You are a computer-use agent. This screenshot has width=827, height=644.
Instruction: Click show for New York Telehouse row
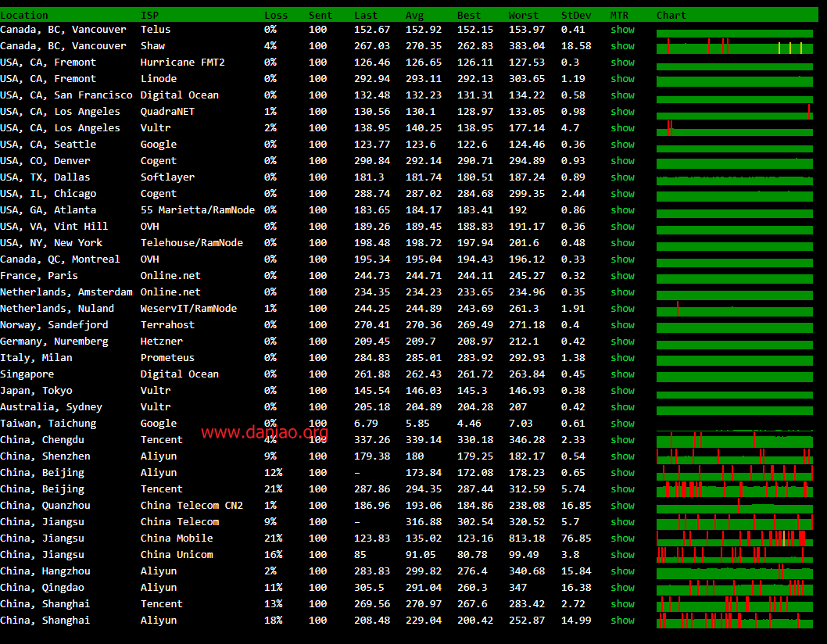(x=622, y=242)
